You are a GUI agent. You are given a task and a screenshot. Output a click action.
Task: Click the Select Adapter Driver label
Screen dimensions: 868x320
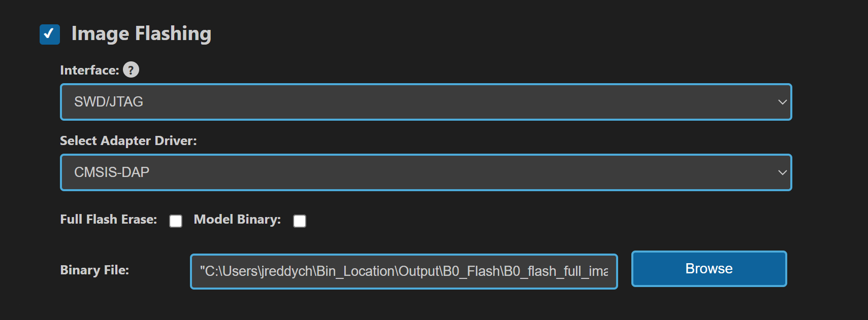tap(128, 140)
